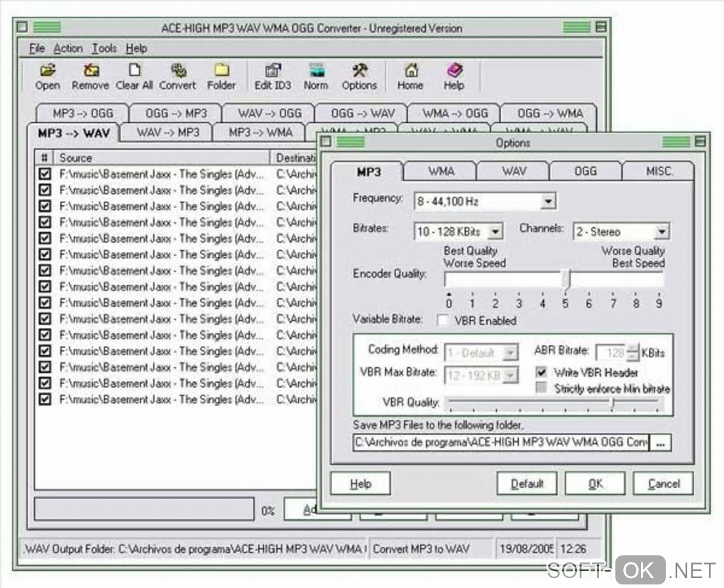
Task: Toggle Strictly enforce Min bitrate checkbox
Action: (541, 388)
